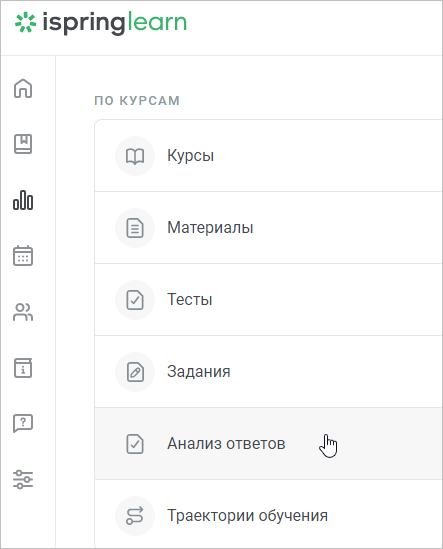Open the Материалы report
The height and width of the screenshot is (549, 443).
(269, 228)
